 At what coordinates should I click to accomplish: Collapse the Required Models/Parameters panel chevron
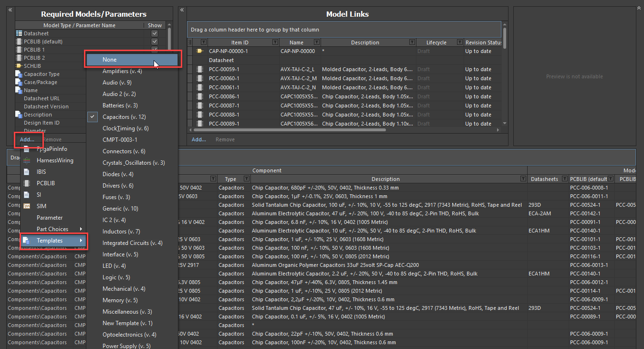tap(10, 10)
